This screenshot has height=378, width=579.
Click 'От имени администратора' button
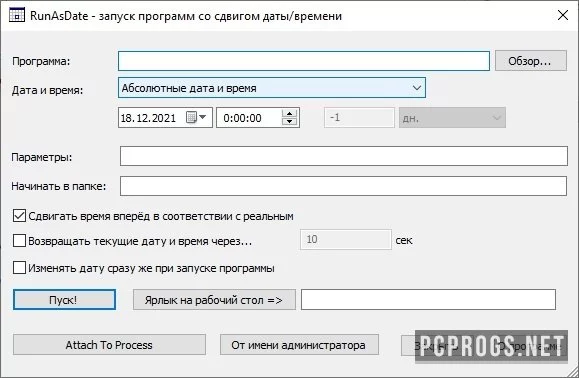[299, 345]
